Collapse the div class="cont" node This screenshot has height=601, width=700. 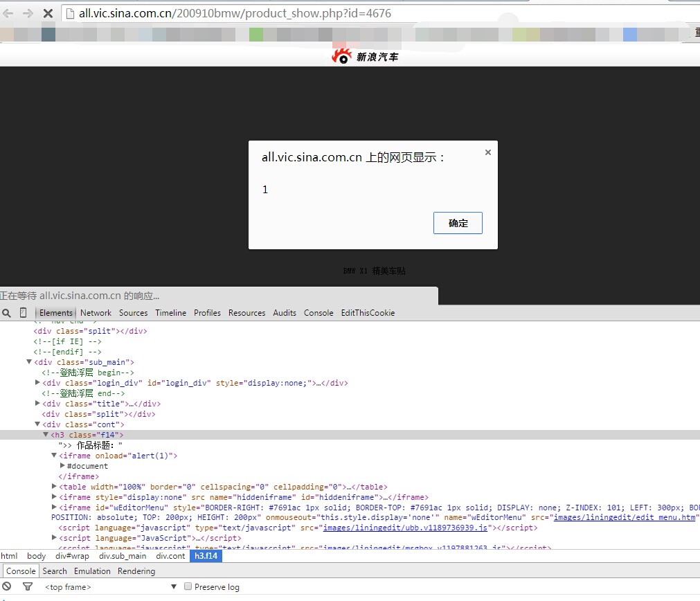pyautogui.click(x=37, y=424)
